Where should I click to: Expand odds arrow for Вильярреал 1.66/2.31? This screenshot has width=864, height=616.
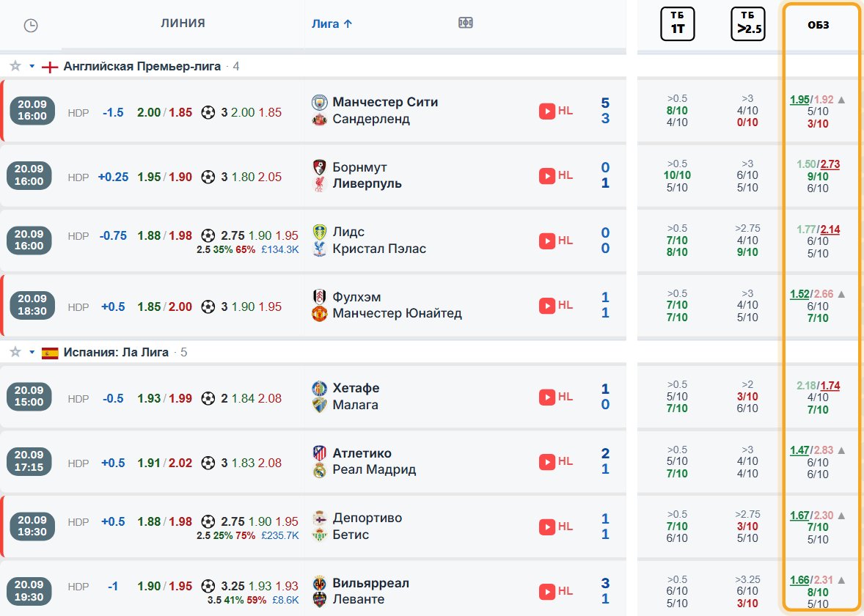841,580
